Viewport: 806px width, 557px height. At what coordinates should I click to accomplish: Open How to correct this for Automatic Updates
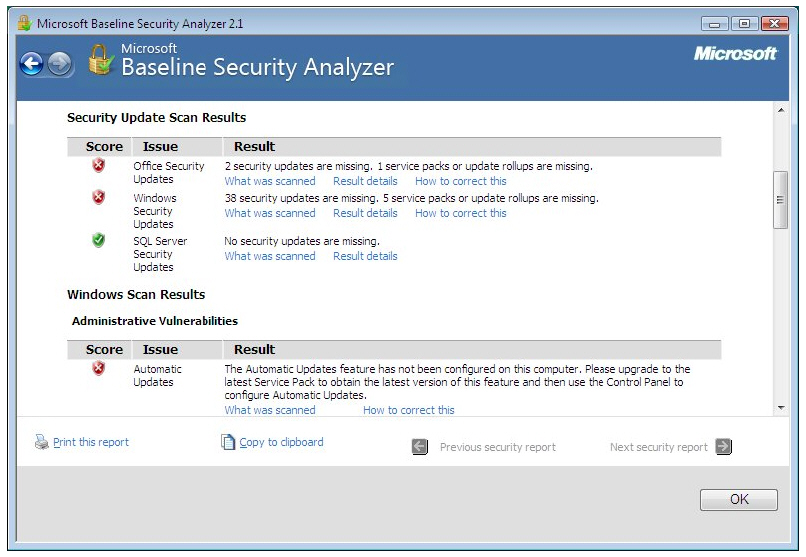[x=409, y=410]
